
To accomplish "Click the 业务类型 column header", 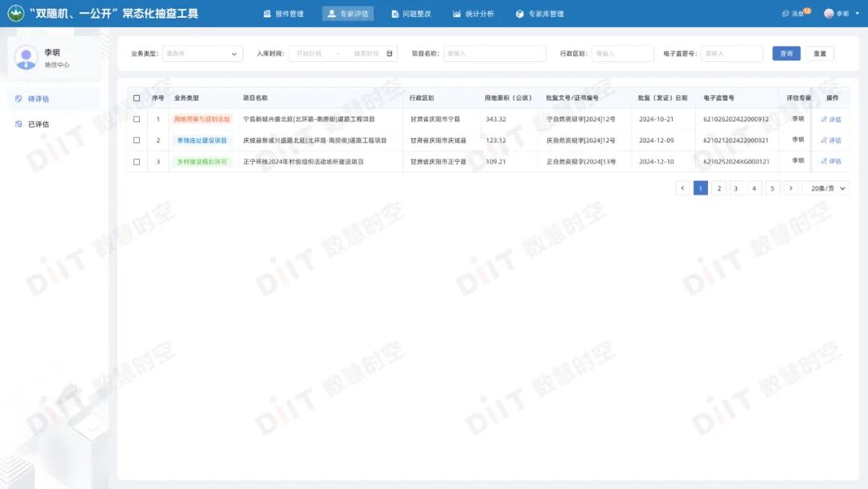I will 186,98.
